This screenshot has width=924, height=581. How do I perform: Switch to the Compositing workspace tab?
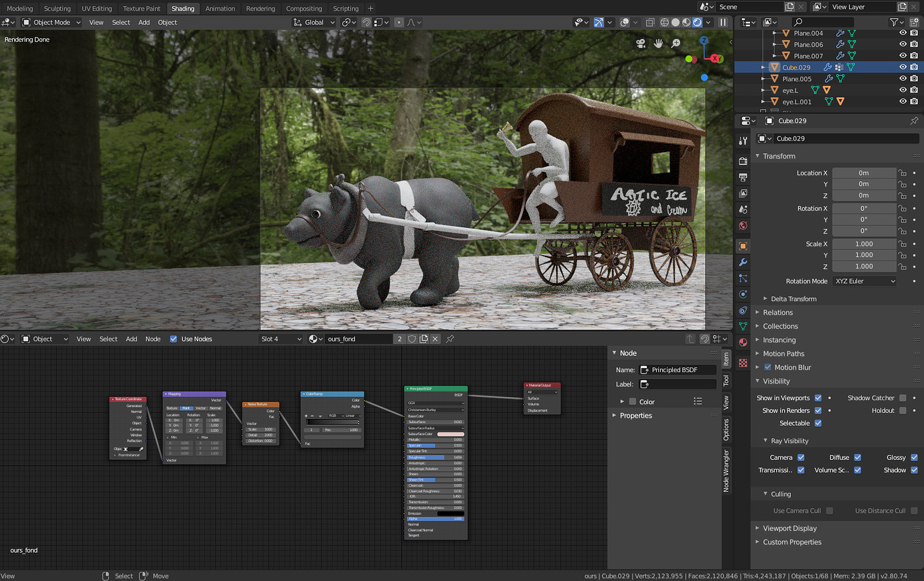click(x=304, y=9)
